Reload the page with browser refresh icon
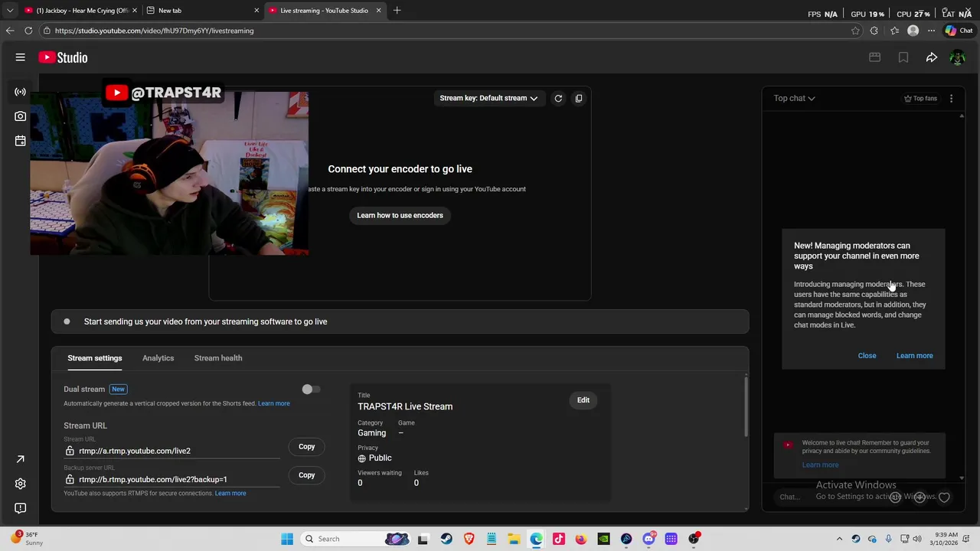Image resolution: width=980 pixels, height=551 pixels. coord(28,31)
